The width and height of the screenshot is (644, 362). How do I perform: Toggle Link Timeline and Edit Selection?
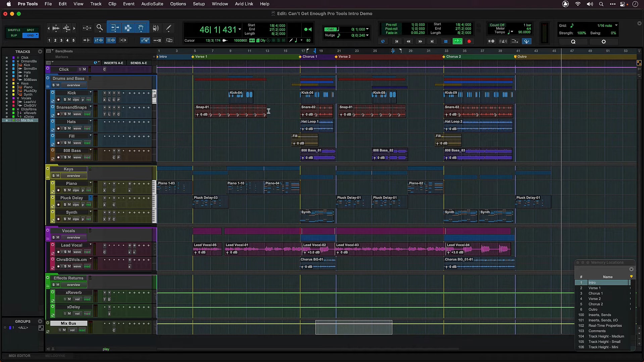coord(99,40)
